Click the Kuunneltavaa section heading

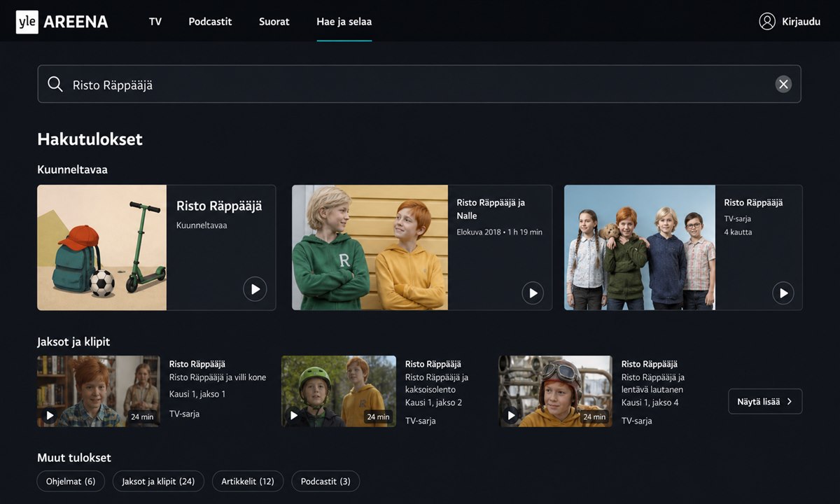point(72,169)
